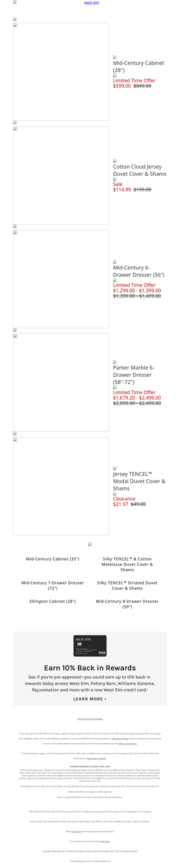Click the broken image icon above recommendations list
The width and height of the screenshot is (180, 868).
pos(90,544)
